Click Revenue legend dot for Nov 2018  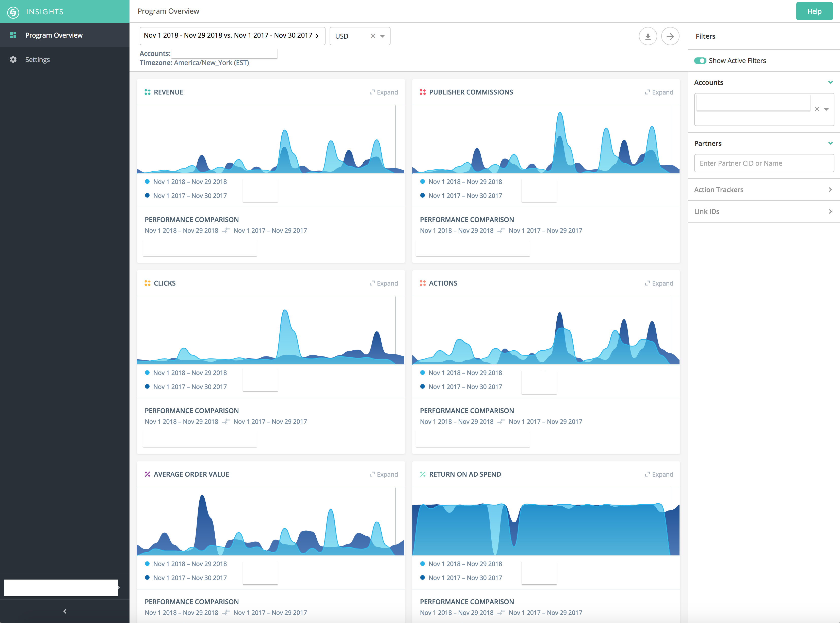[x=147, y=181]
